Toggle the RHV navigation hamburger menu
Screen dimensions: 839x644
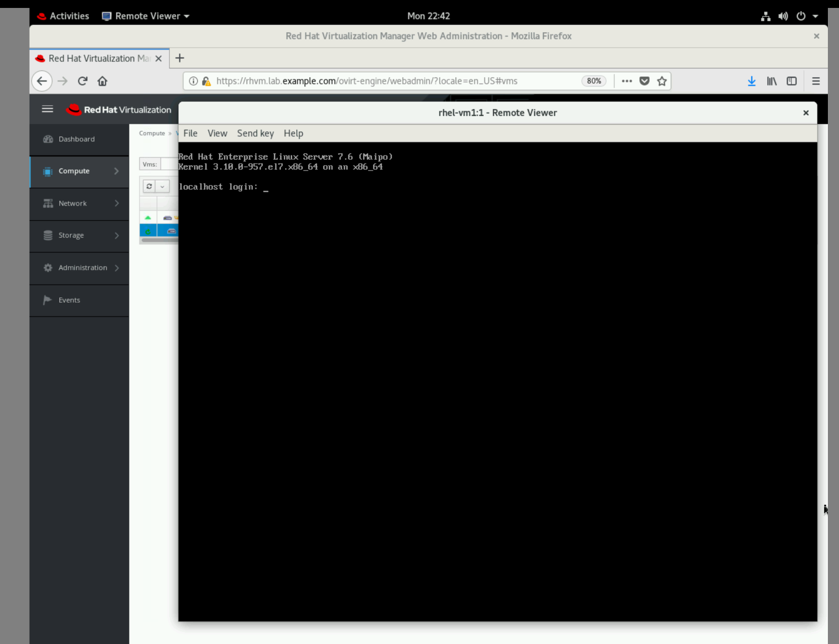coord(48,109)
